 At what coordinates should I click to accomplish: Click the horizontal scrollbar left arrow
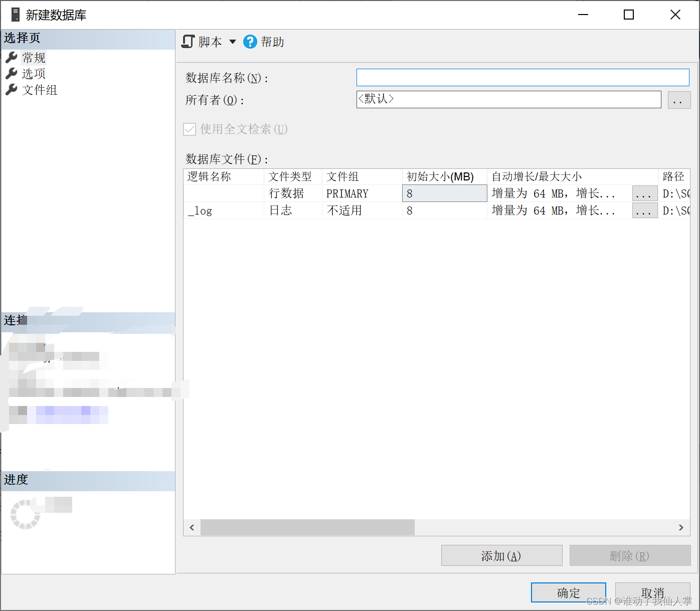point(192,527)
